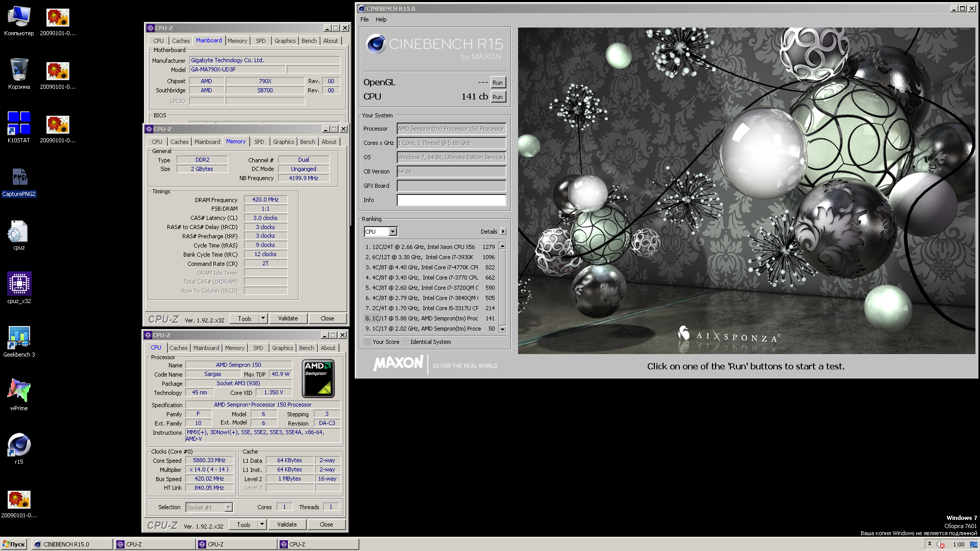Viewport: 980px width, 551px height.
Task: Open the Компьютер desktop icon
Action: pos(19,20)
